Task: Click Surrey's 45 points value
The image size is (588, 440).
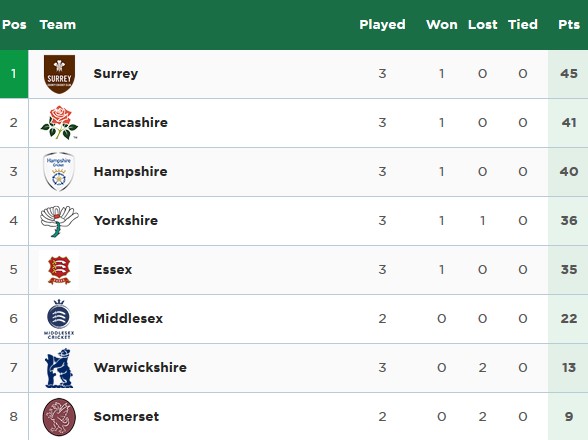Action: tap(569, 74)
